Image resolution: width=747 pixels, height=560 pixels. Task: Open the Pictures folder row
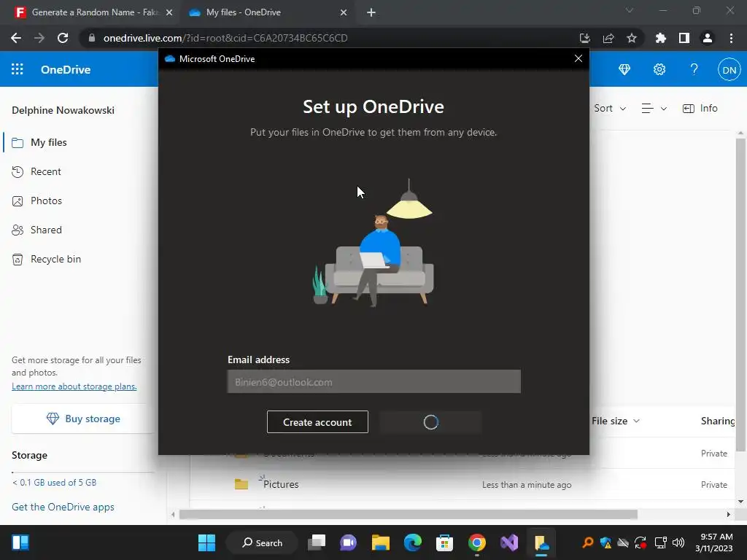click(462, 484)
